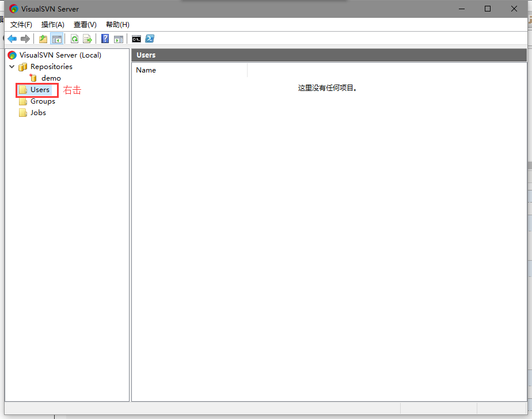Open the 查看(V) menu

click(85, 24)
